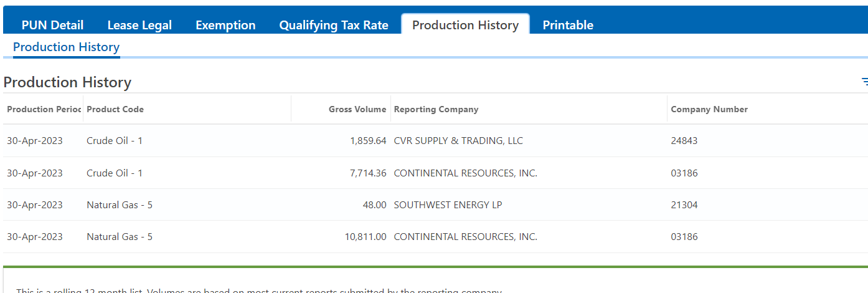The image size is (868, 293).
Task: Click 30-Apr-2023 in the Southwest Energy row
Action: pyautogui.click(x=35, y=205)
